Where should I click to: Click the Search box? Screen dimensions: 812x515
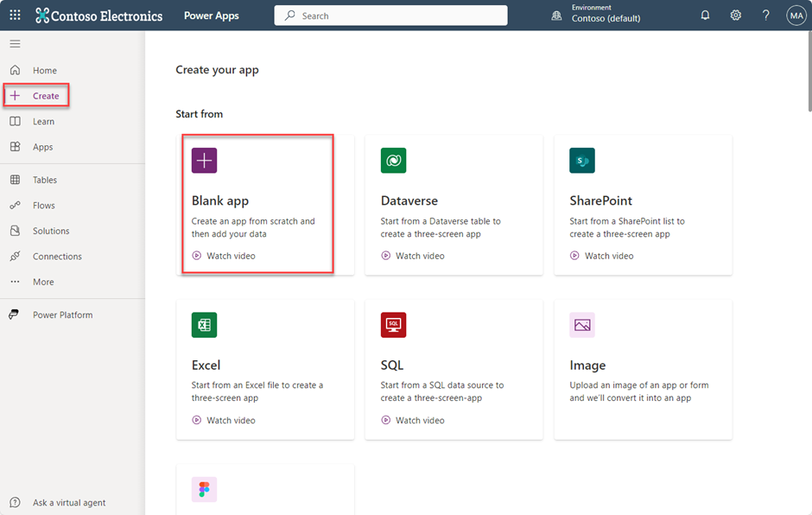pyautogui.click(x=391, y=16)
